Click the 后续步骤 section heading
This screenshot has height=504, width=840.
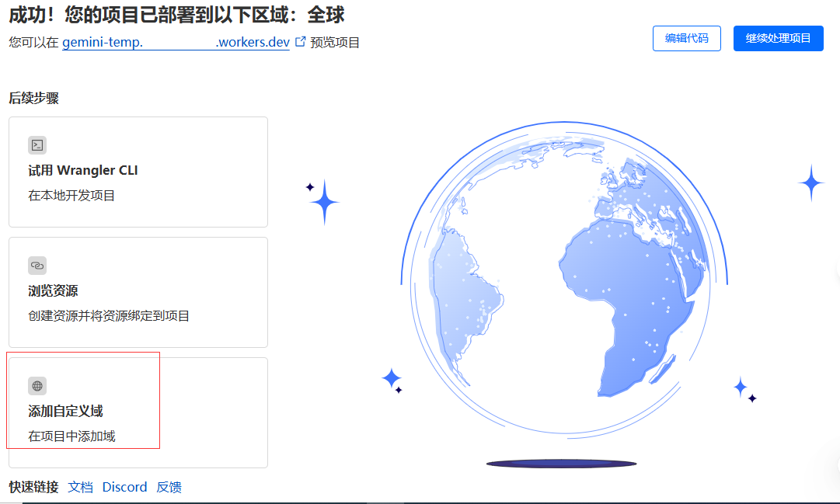33,98
